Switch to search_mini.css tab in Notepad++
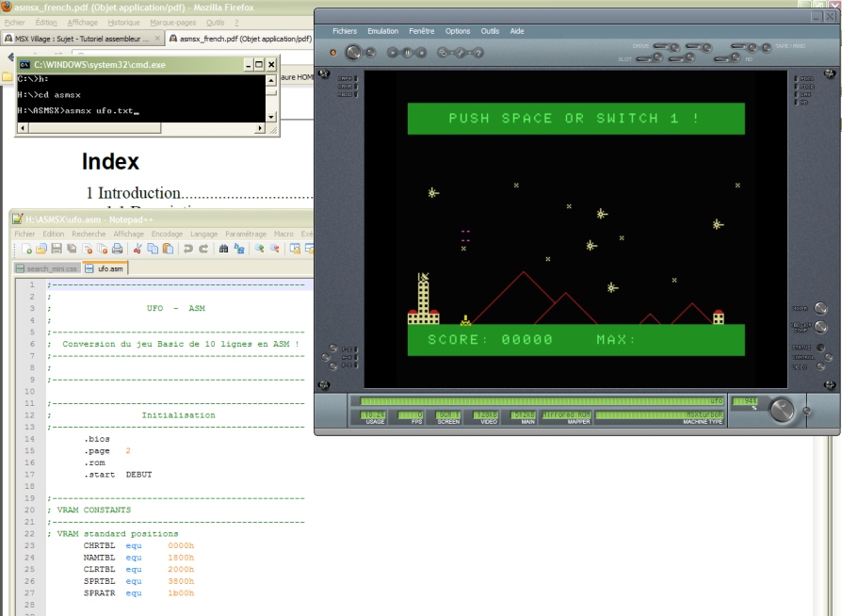 (x=47, y=268)
